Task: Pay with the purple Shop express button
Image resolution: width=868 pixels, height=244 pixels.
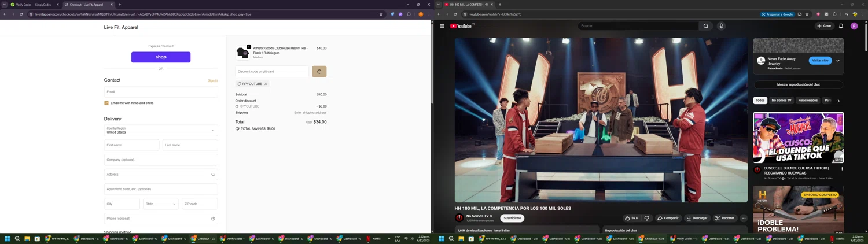Action: (x=161, y=57)
